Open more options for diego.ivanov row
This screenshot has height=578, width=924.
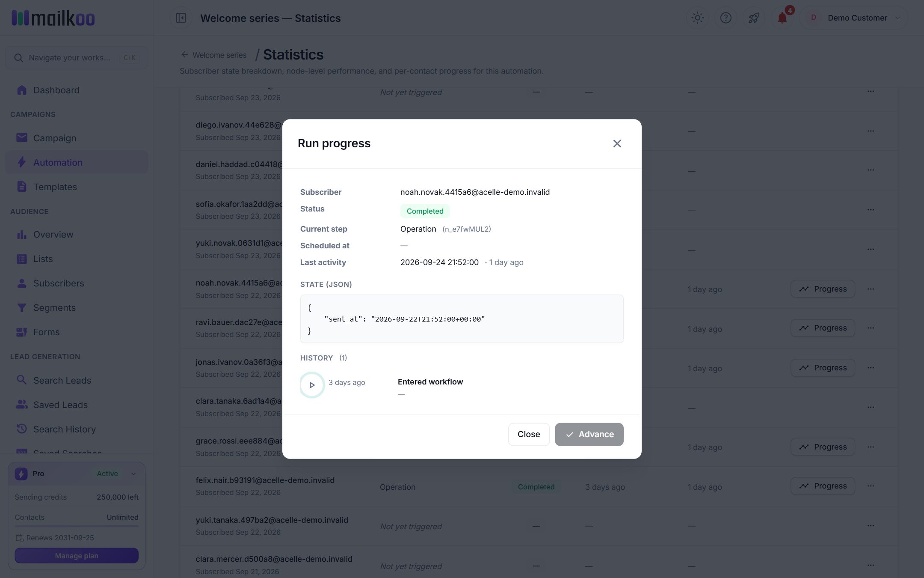pos(871,131)
